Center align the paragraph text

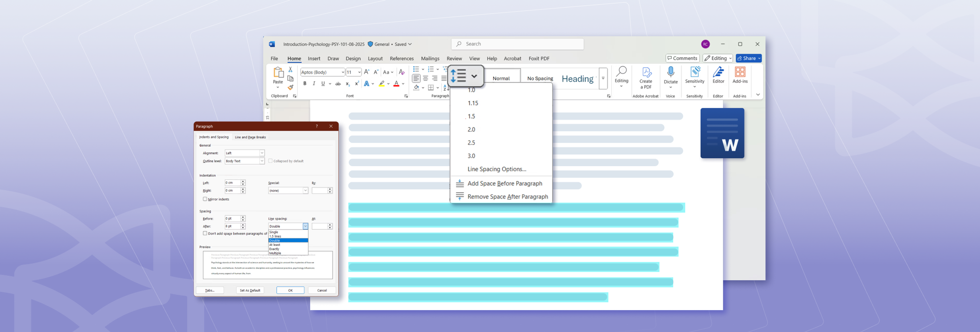pos(425,78)
